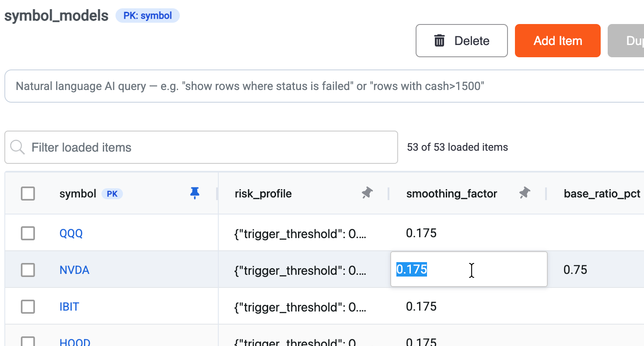Open the QQQ symbol link
644x346 pixels.
pyautogui.click(x=71, y=233)
